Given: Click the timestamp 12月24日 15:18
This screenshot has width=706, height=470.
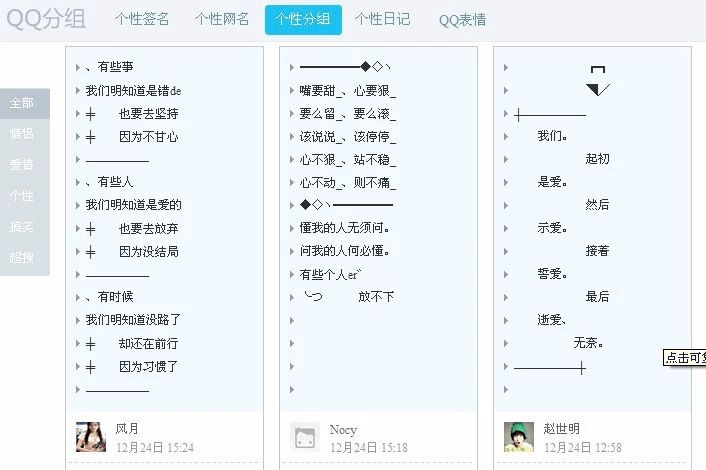Looking at the screenshot, I should (369, 447).
